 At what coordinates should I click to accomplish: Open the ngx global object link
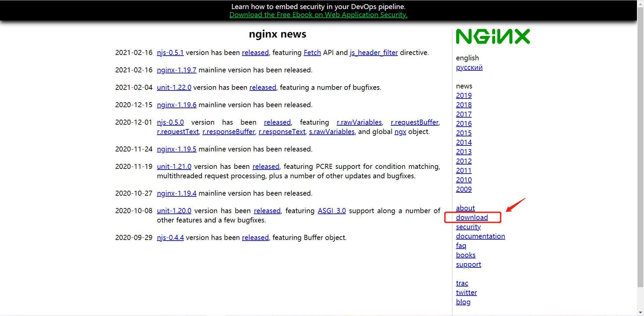400,132
